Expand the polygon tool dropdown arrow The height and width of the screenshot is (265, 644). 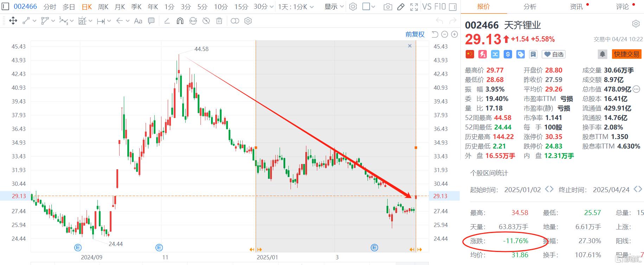click(53, 21)
